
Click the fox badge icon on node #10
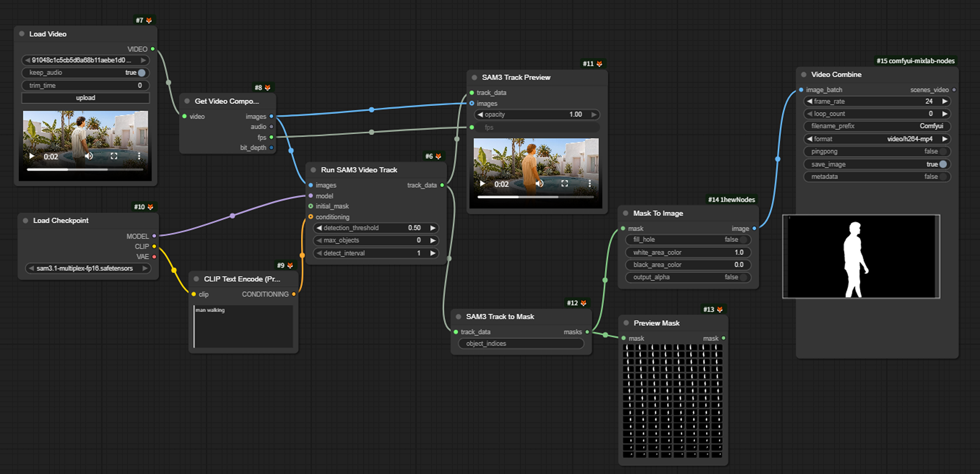point(151,206)
